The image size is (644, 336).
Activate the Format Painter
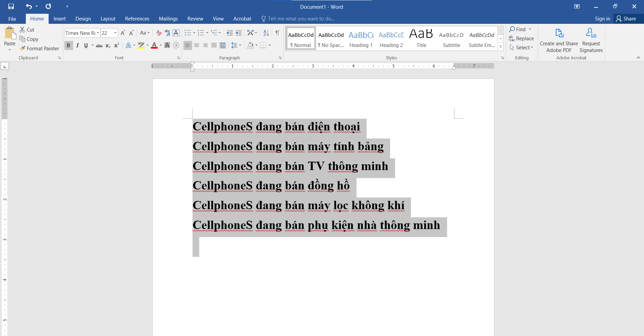click(39, 48)
